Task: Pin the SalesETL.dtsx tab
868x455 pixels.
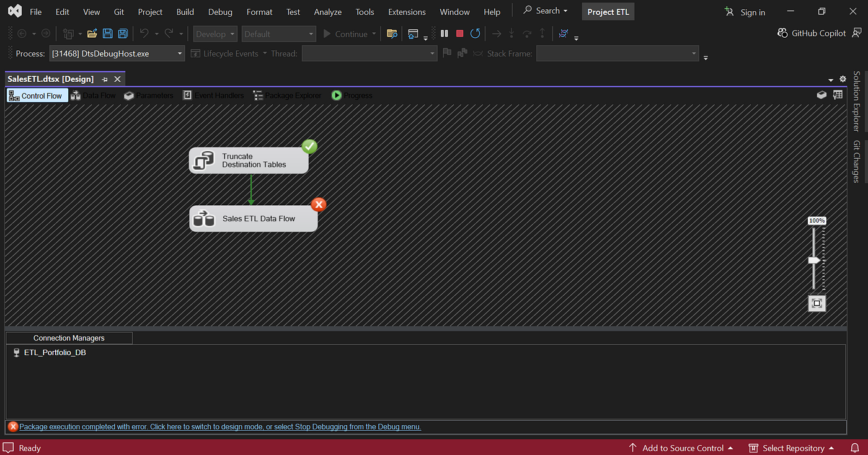Action: [105, 79]
